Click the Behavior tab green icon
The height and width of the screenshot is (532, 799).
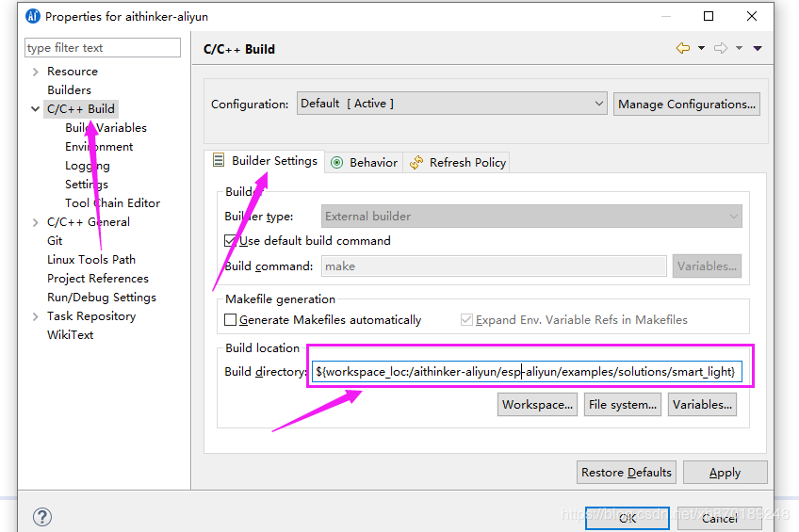point(336,162)
